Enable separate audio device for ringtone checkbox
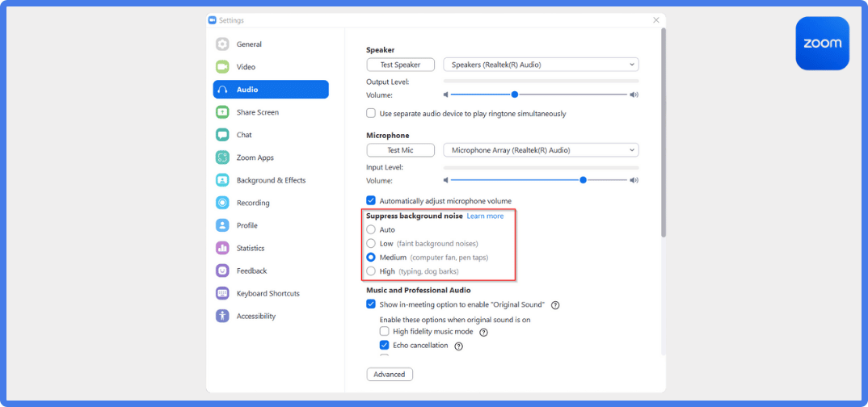The height and width of the screenshot is (407, 868). click(371, 113)
